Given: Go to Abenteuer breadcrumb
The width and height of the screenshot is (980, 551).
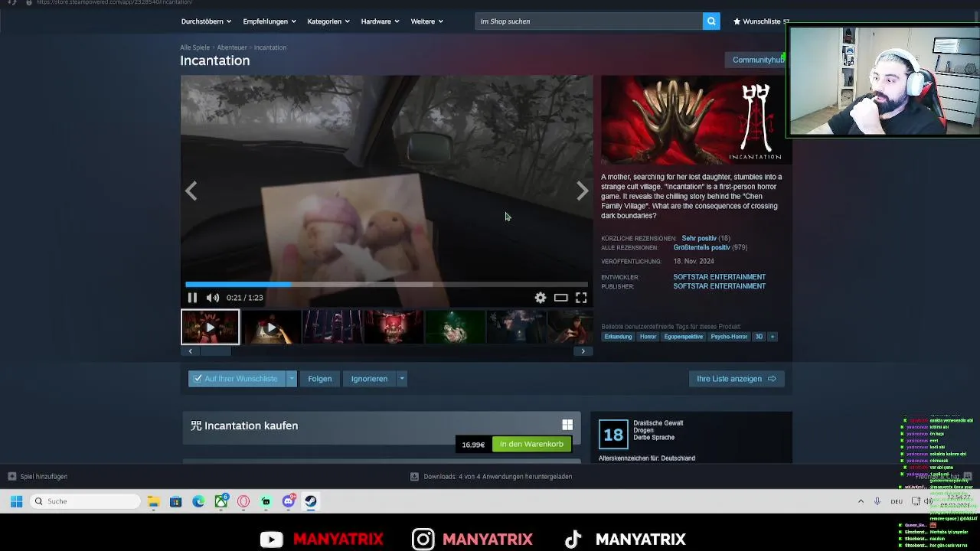Looking at the screenshot, I should [x=232, y=47].
